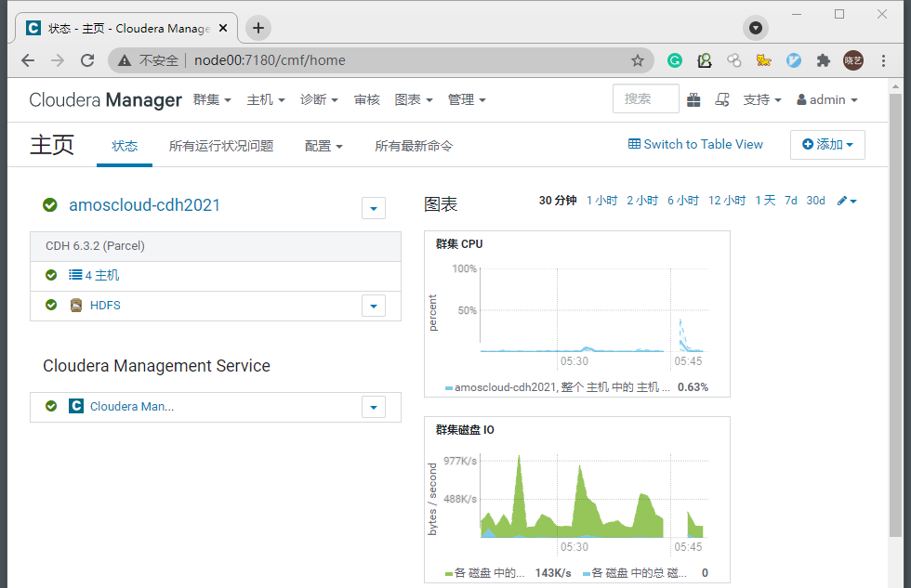911x588 pixels.
Task: Select the 7d time range
Action: [791, 201]
